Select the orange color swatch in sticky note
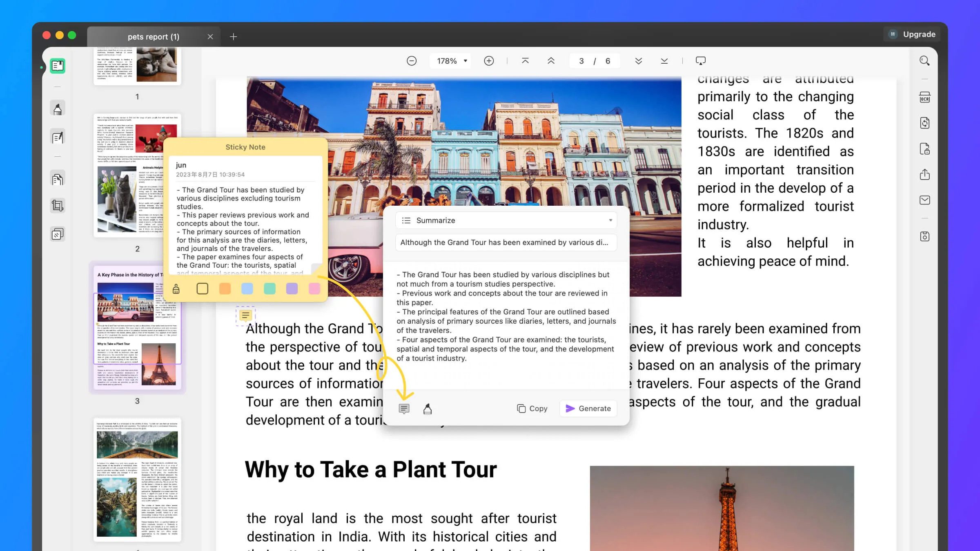 [225, 289]
